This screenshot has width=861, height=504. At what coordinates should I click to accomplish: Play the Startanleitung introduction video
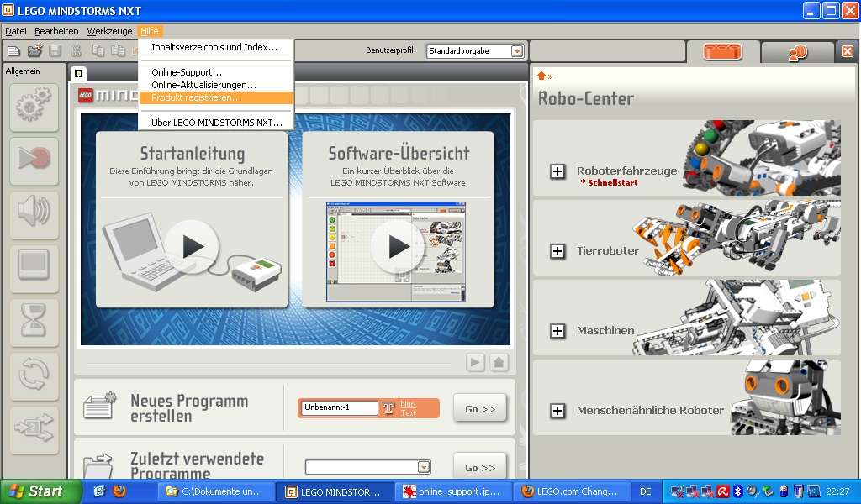tap(192, 246)
